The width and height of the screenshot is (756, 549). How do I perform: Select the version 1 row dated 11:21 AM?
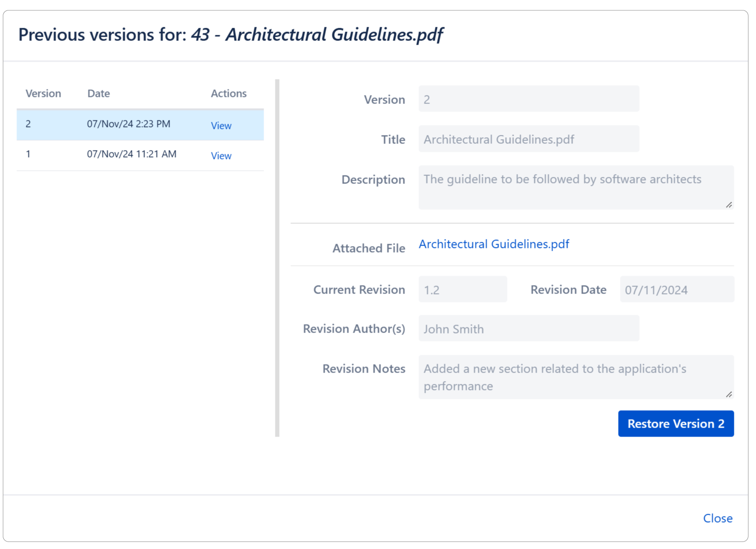131,154
